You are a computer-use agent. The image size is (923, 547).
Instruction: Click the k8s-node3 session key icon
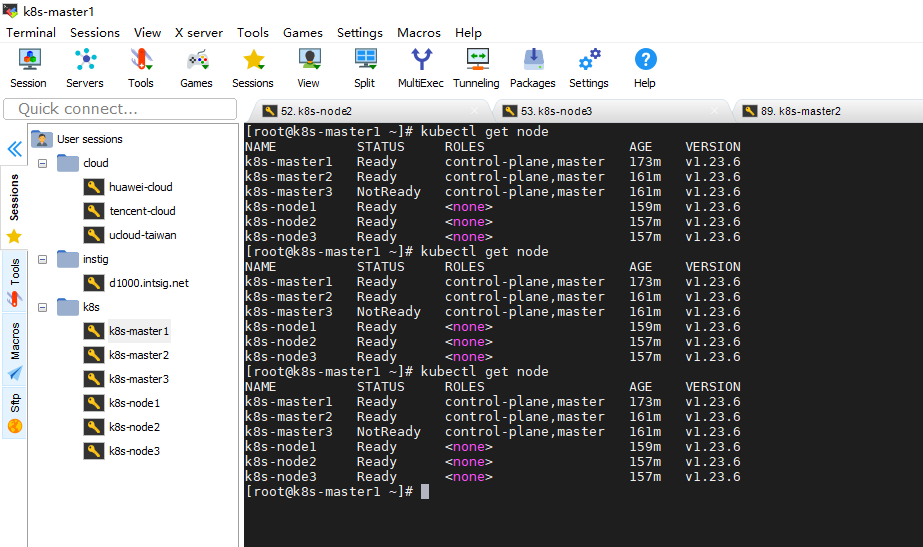point(94,451)
